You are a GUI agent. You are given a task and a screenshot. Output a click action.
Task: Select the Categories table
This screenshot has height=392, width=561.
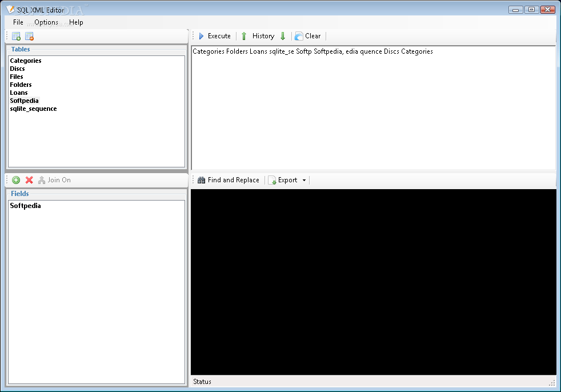tap(26, 61)
